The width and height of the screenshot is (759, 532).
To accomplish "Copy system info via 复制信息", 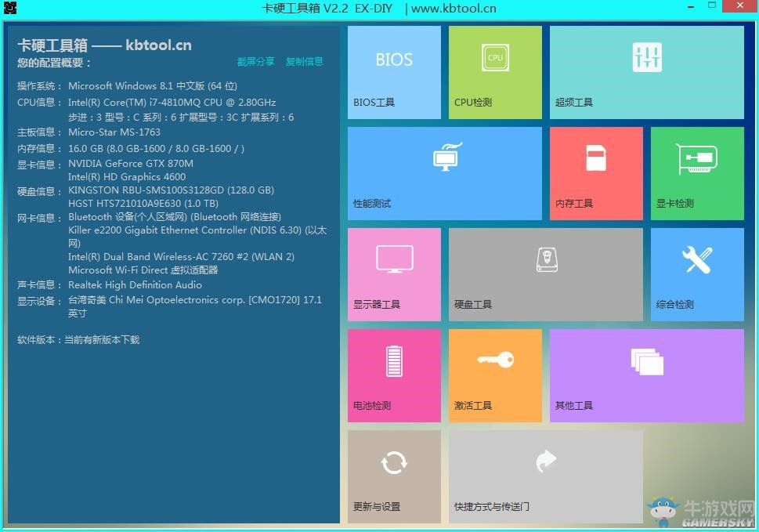I will coord(304,61).
